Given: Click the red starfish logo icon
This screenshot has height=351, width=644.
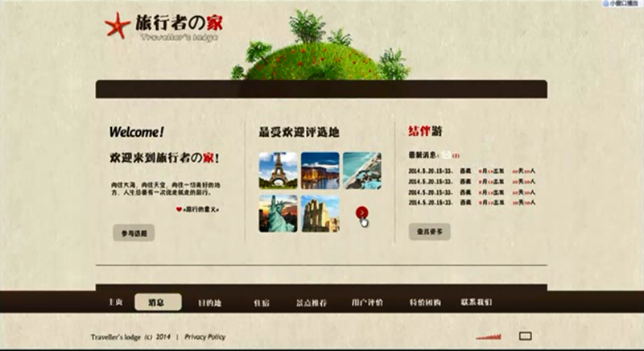Looking at the screenshot, I should pos(118,28).
